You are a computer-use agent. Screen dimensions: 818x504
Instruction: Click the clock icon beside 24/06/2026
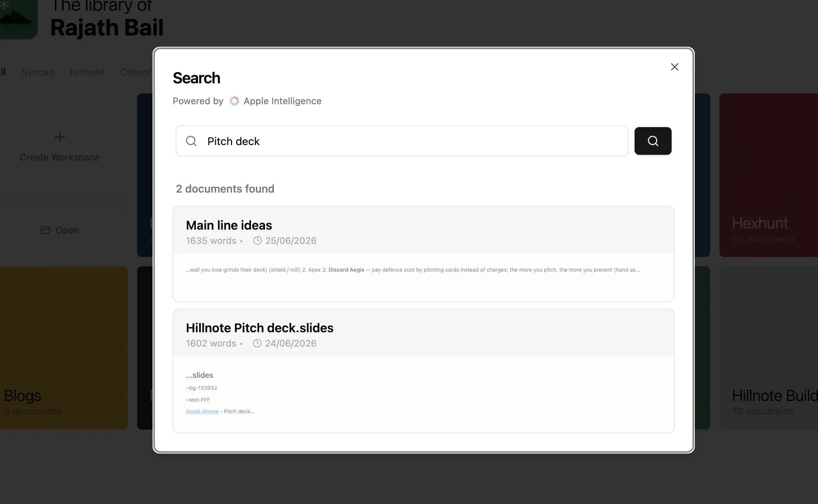pos(257,343)
